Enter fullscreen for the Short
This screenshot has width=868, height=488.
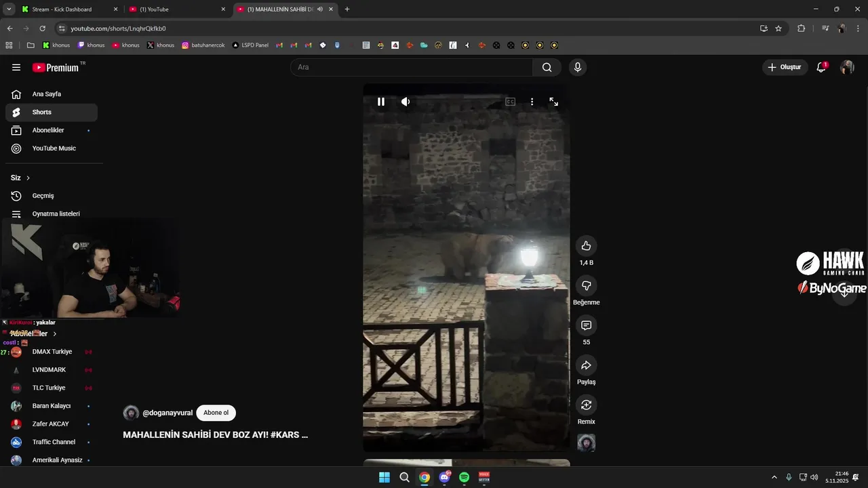[554, 102]
